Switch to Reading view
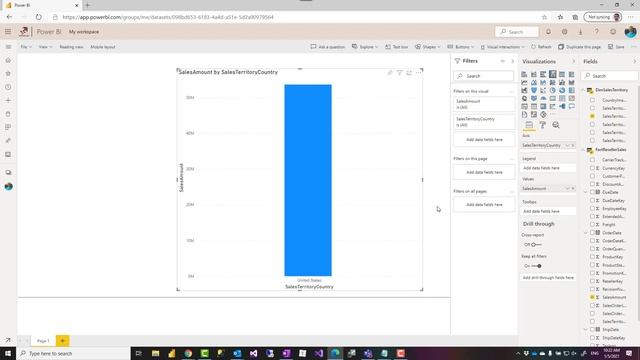This screenshot has width=640, height=360. (x=71, y=47)
